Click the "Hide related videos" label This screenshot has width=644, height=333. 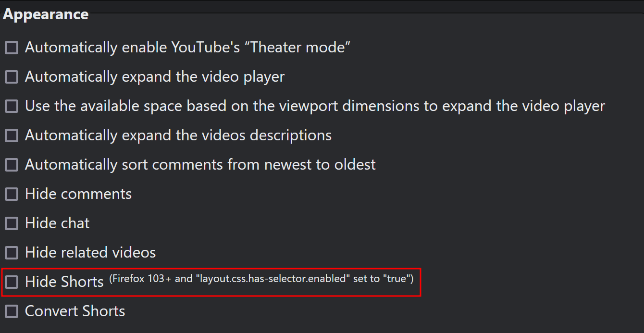point(89,252)
